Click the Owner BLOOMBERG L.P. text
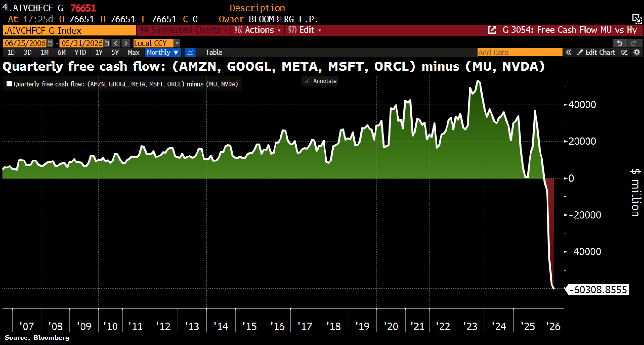Screen dimensions: 644x345 coord(268,19)
